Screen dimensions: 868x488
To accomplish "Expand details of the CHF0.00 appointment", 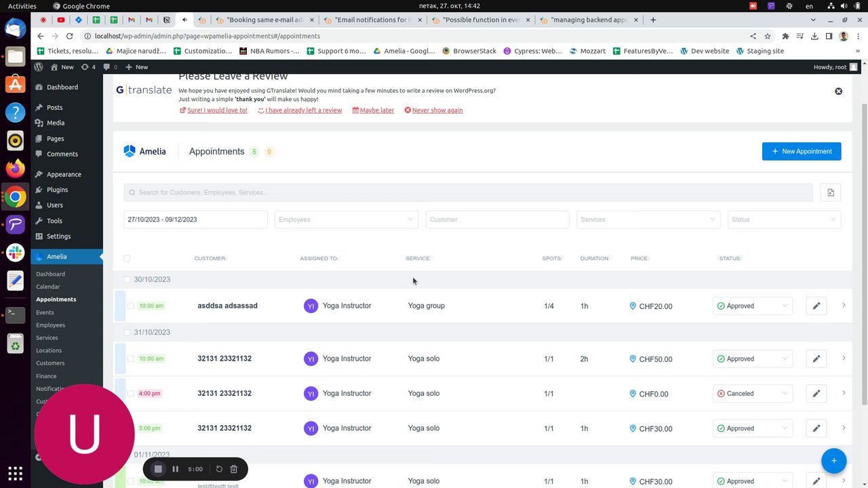I will [x=844, y=393].
